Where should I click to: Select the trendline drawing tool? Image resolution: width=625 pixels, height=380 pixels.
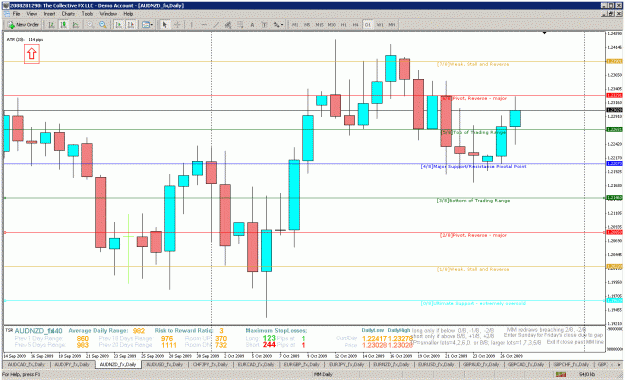pyautogui.click(x=216, y=25)
